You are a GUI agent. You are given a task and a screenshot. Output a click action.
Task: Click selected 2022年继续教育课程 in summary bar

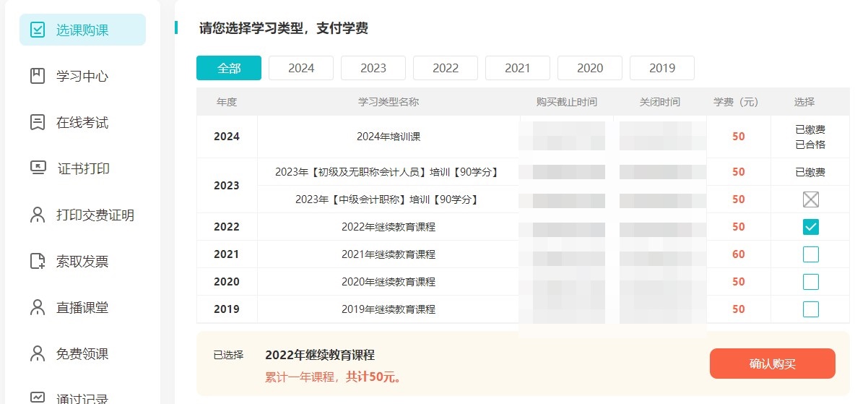tap(320, 355)
